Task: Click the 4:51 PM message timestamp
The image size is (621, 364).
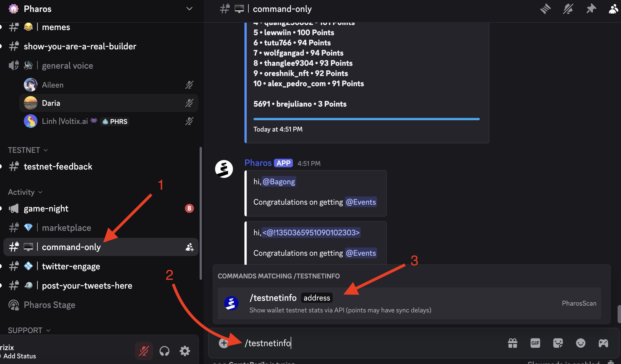Action: click(x=309, y=163)
